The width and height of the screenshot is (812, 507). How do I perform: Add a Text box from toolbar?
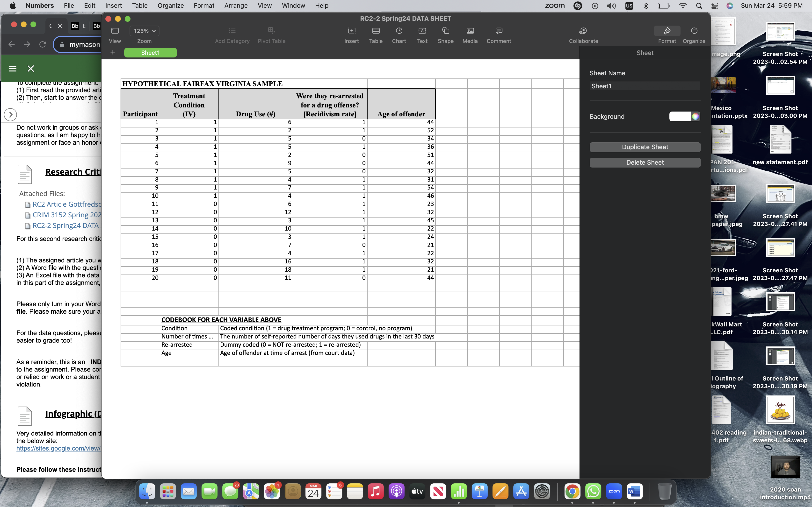point(422,31)
